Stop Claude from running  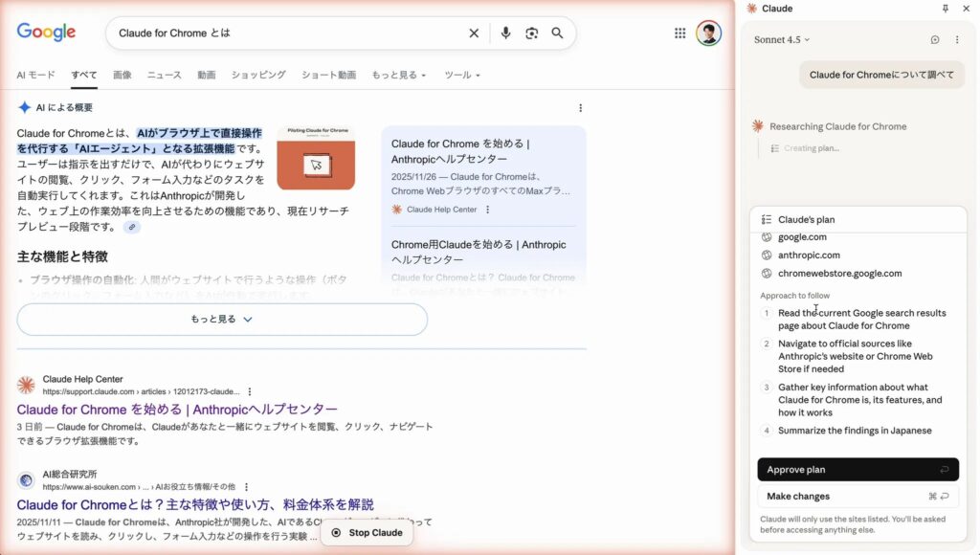click(x=367, y=533)
